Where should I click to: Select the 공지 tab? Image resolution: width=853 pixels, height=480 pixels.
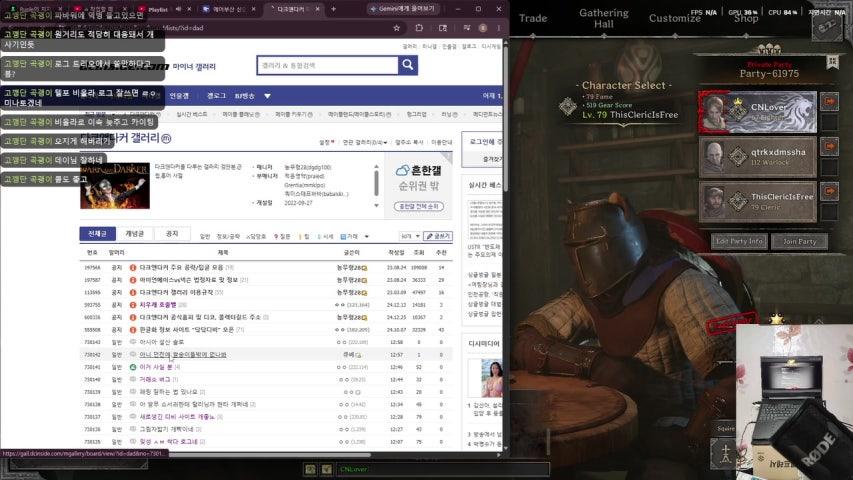(172, 233)
